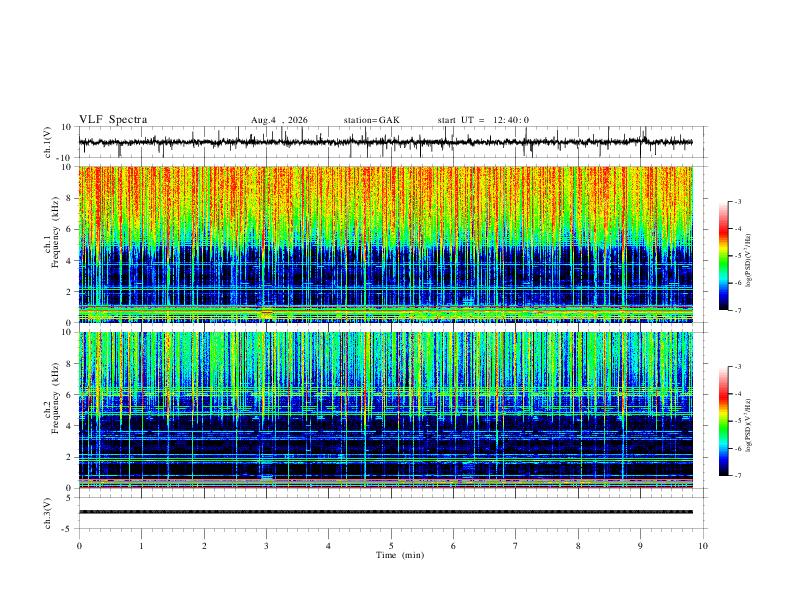Screen dimensions: 792x612
Task: Click the 8 minute tick label
Action: [x=578, y=546]
